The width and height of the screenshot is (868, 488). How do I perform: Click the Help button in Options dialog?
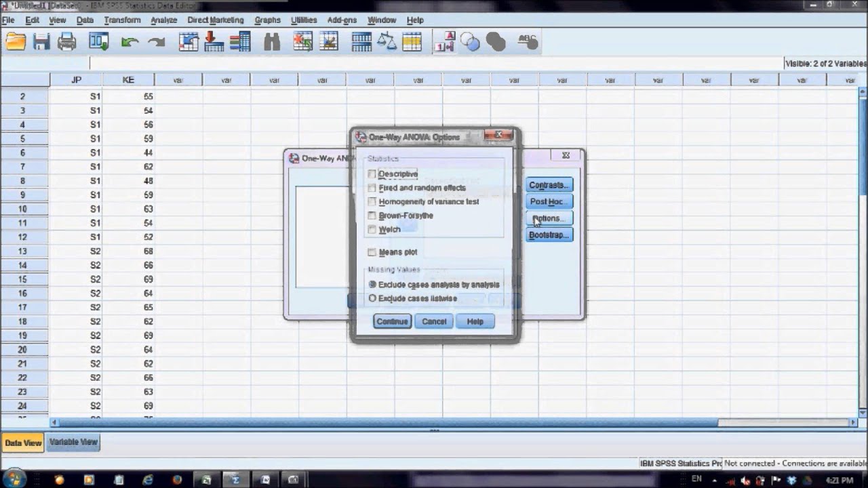tap(475, 321)
